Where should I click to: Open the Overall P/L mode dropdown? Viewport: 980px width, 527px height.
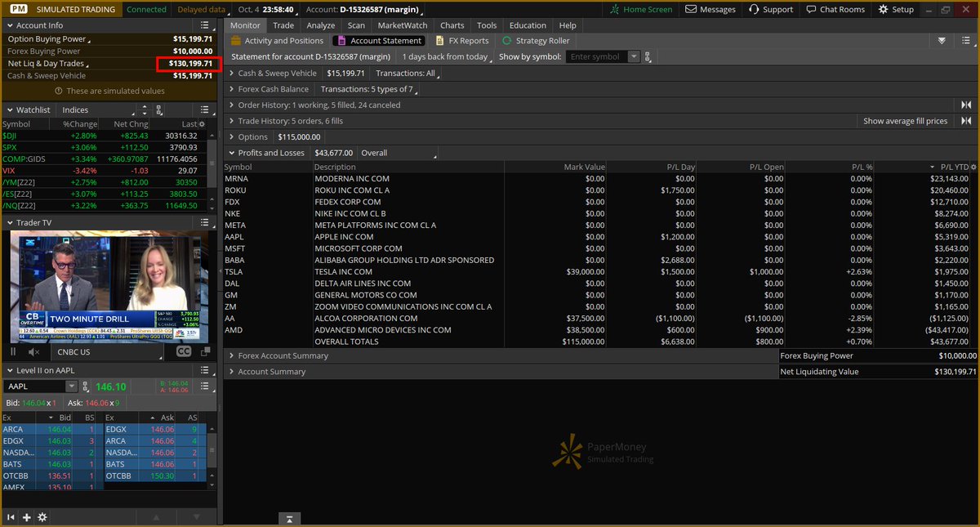(398, 153)
